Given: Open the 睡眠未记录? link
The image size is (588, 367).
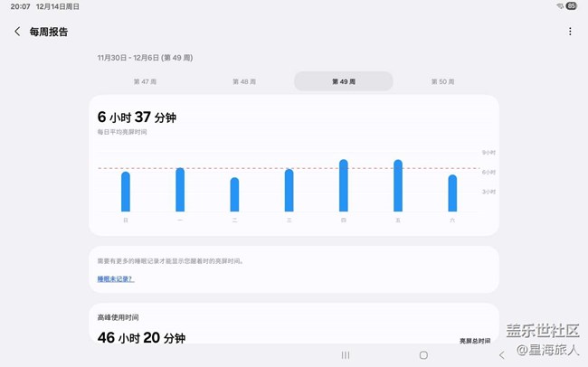Looking at the screenshot, I should [x=115, y=279].
